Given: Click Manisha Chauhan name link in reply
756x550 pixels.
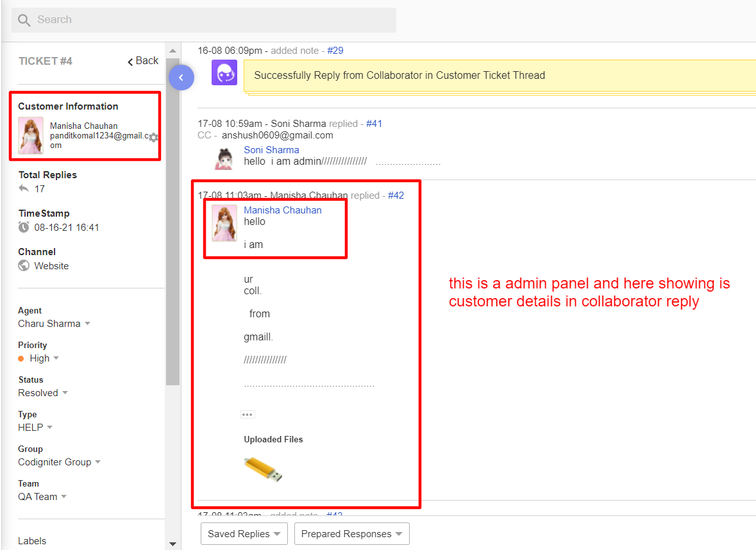Looking at the screenshot, I should point(283,210).
